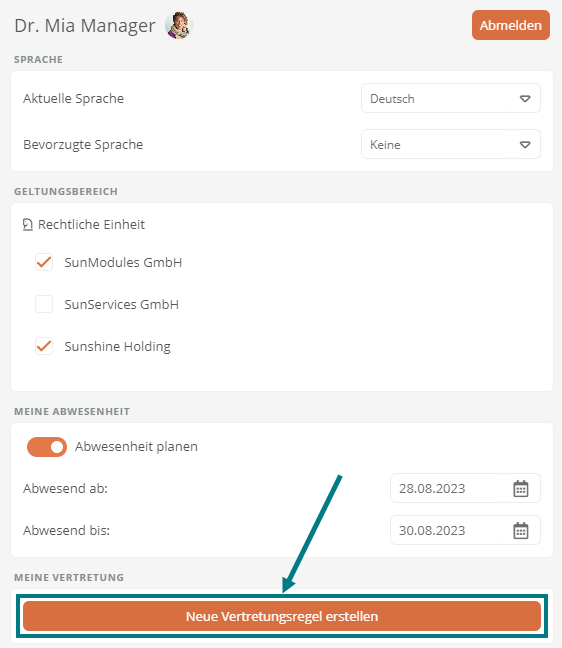
Task: Click the Sunshine Holding label
Action: click(x=117, y=346)
